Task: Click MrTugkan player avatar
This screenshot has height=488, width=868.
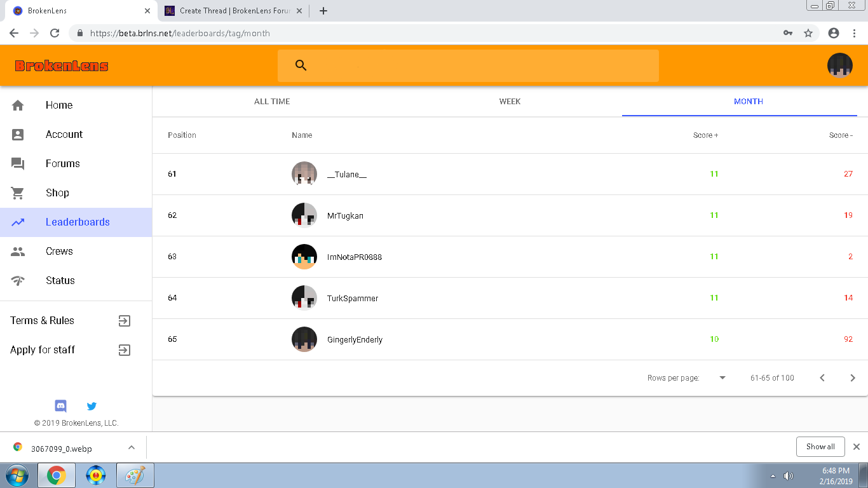Action: [x=304, y=215]
